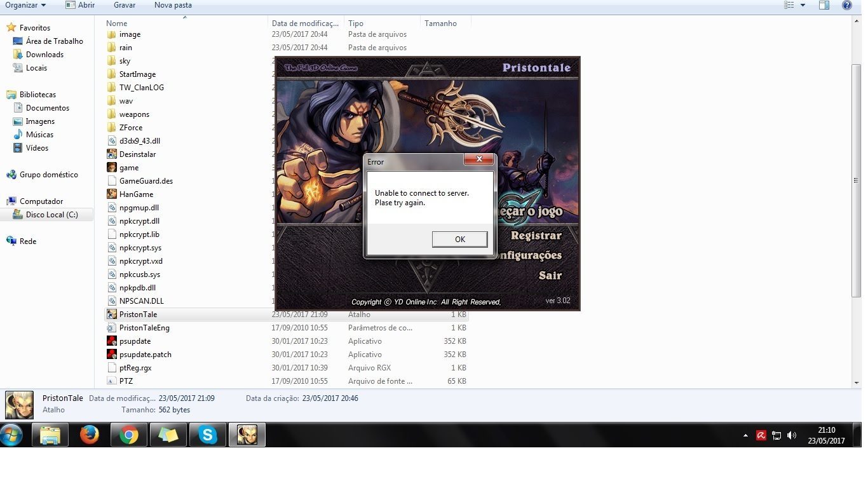Select the game application icon
The image size is (868, 488).
point(112,168)
